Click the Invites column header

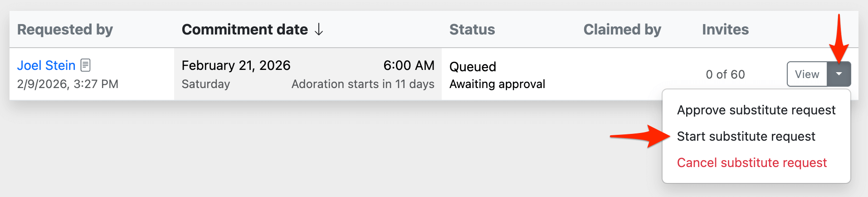(725, 30)
